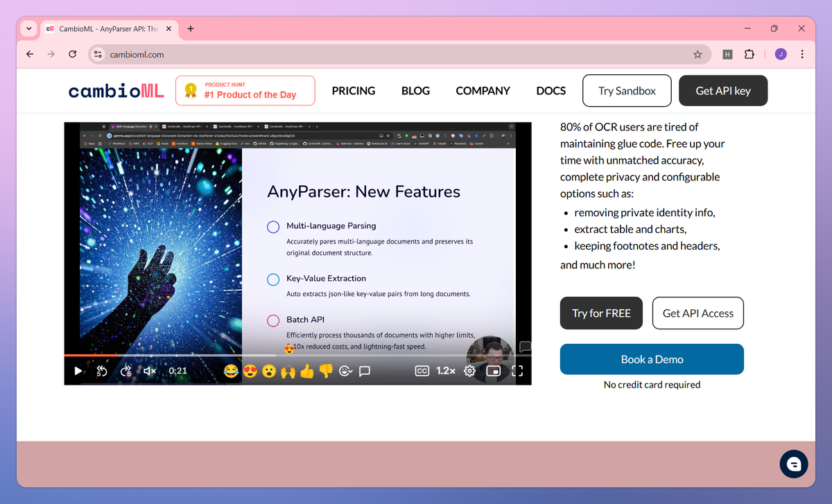Screen dimensions: 832x504
Task: Open the PRICING menu item
Action: [354, 91]
